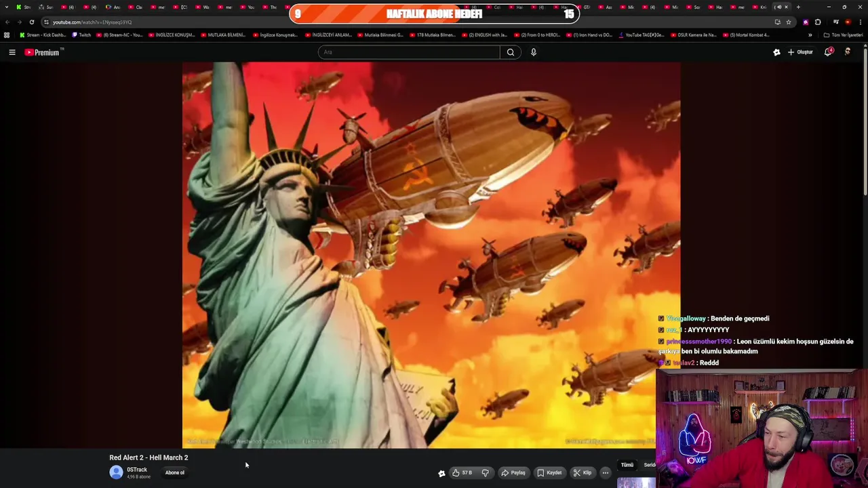The image size is (868, 488).
Task: Open a new browser tab
Action: click(798, 7)
